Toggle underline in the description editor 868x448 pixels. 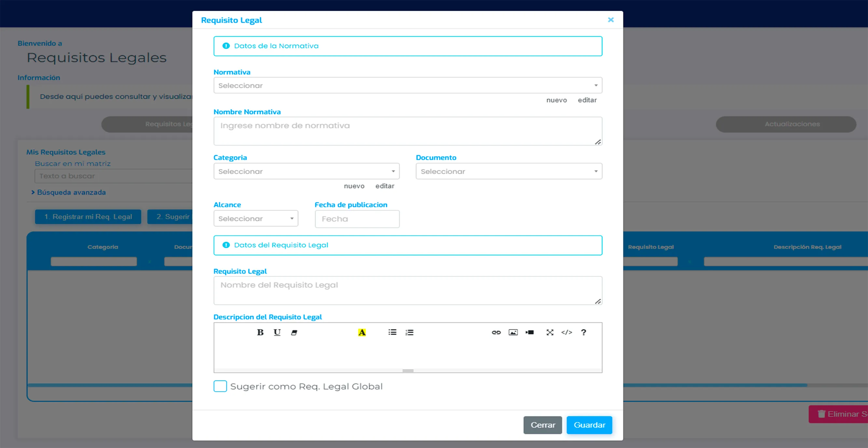[277, 333]
